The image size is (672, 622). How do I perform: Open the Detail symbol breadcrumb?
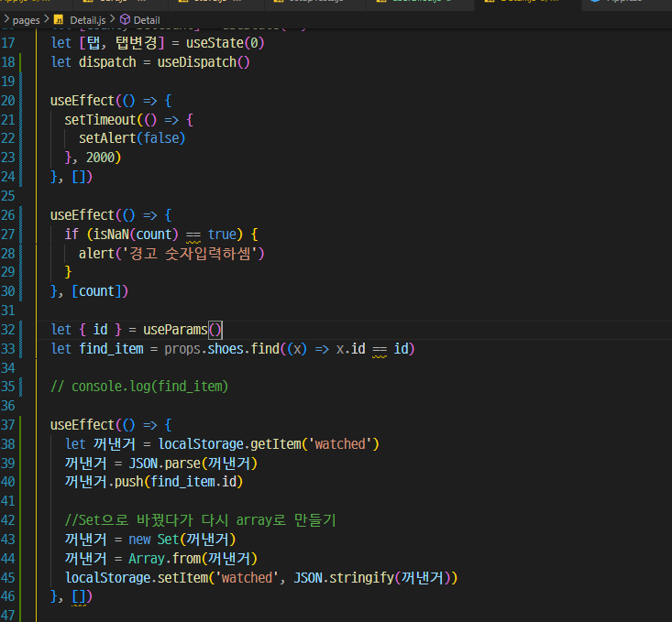[x=147, y=20]
